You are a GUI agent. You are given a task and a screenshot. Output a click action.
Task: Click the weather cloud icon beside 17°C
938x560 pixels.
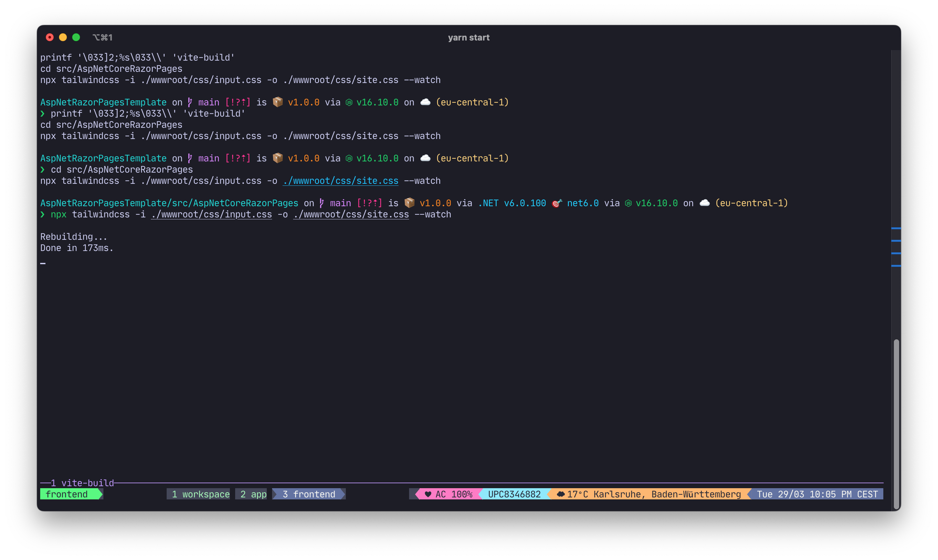pos(561,494)
